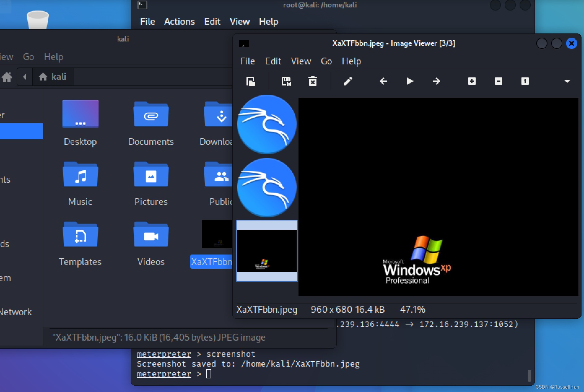Click the path back arrow in file manager
The height and width of the screenshot is (392, 584).
click(25, 76)
